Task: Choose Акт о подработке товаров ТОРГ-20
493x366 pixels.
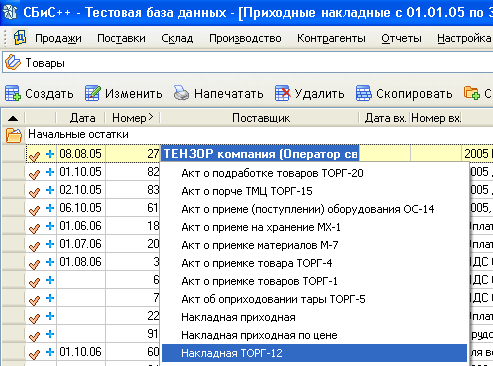Action: click(x=315, y=173)
